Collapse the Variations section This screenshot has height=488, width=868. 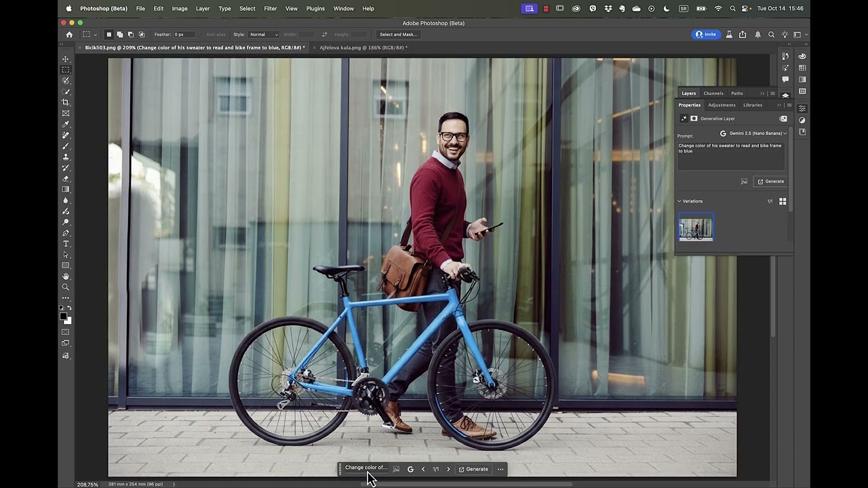[x=679, y=201]
